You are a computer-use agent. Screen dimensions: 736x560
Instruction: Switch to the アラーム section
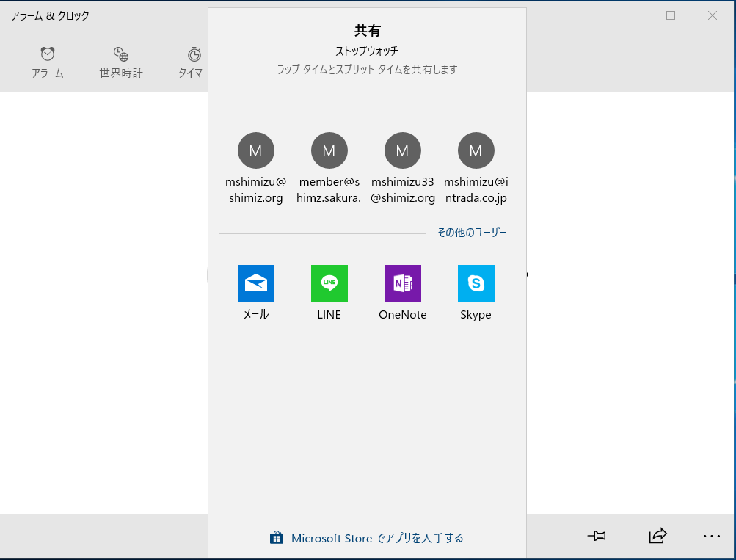point(47,61)
